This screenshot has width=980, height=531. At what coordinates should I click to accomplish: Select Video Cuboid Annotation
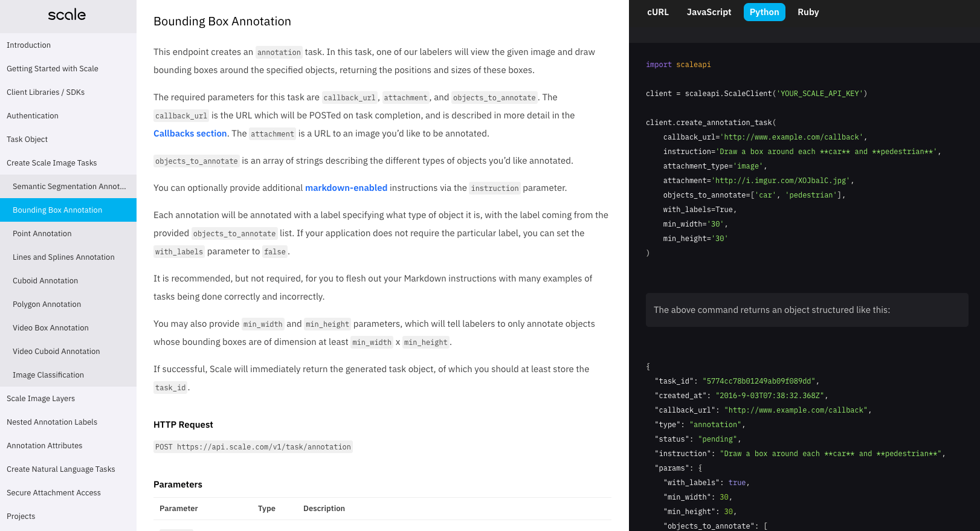tap(68, 352)
